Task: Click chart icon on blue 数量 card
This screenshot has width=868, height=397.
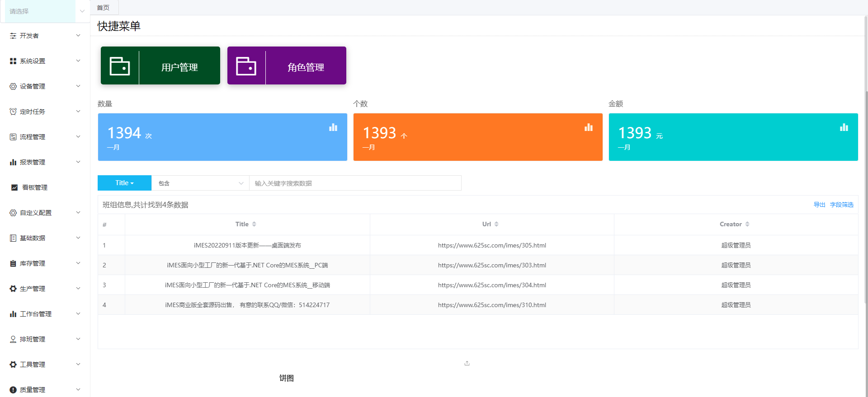Action: point(333,127)
